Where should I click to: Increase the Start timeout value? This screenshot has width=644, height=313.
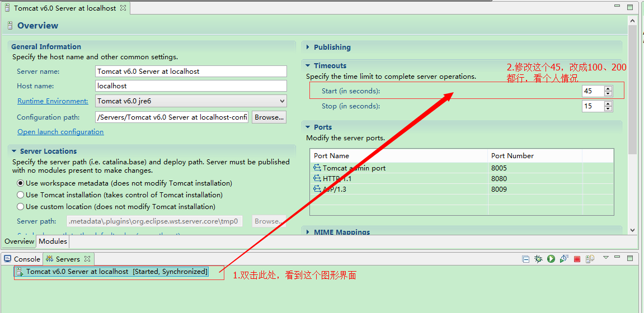click(608, 88)
